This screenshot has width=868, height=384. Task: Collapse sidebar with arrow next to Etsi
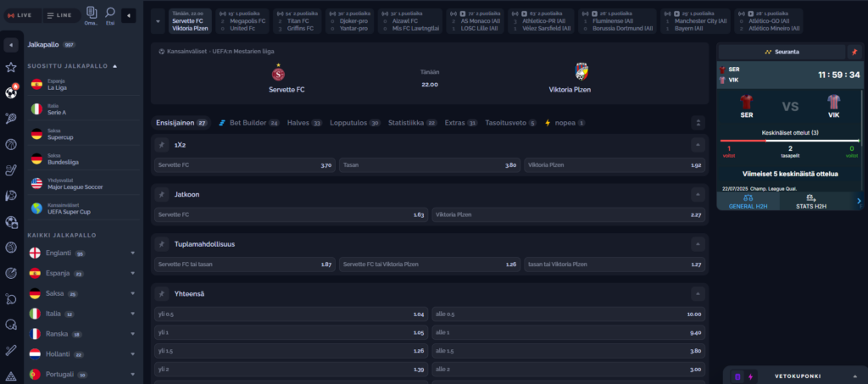(129, 15)
